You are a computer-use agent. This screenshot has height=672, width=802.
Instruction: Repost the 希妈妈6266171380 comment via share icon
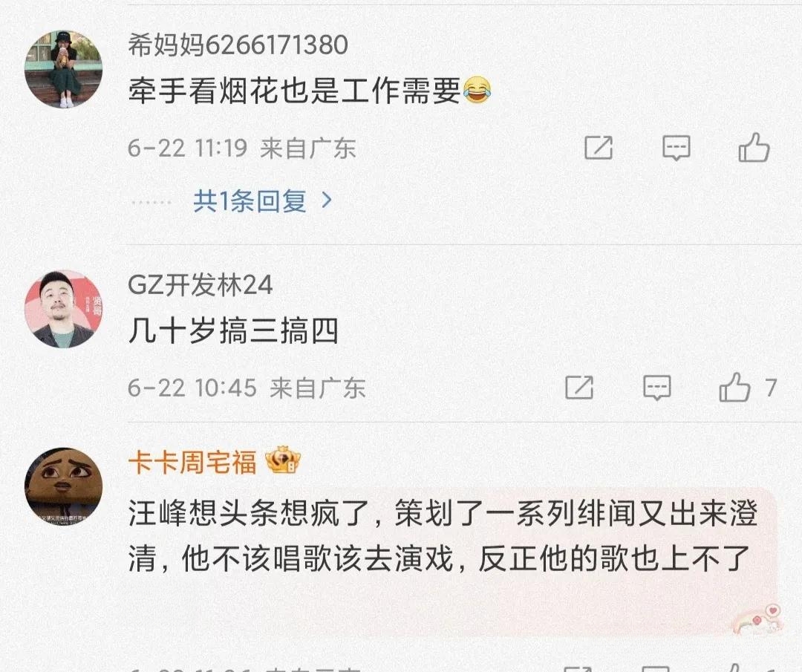(x=599, y=148)
